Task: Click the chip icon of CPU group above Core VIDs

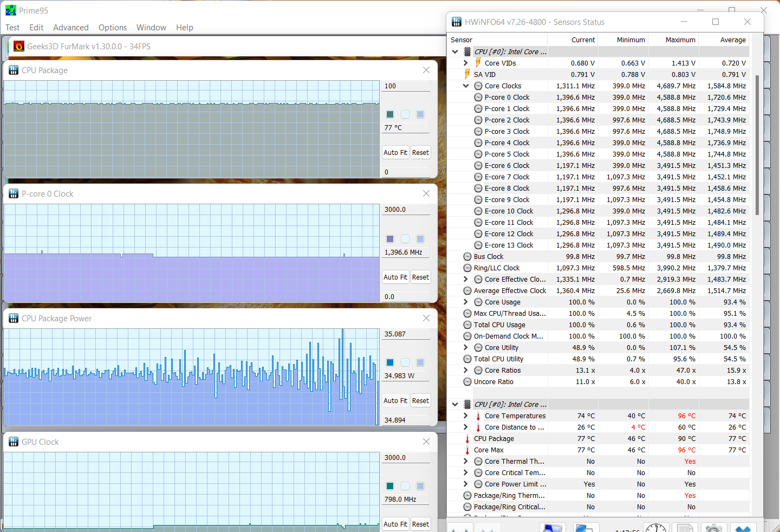Action: click(467, 52)
